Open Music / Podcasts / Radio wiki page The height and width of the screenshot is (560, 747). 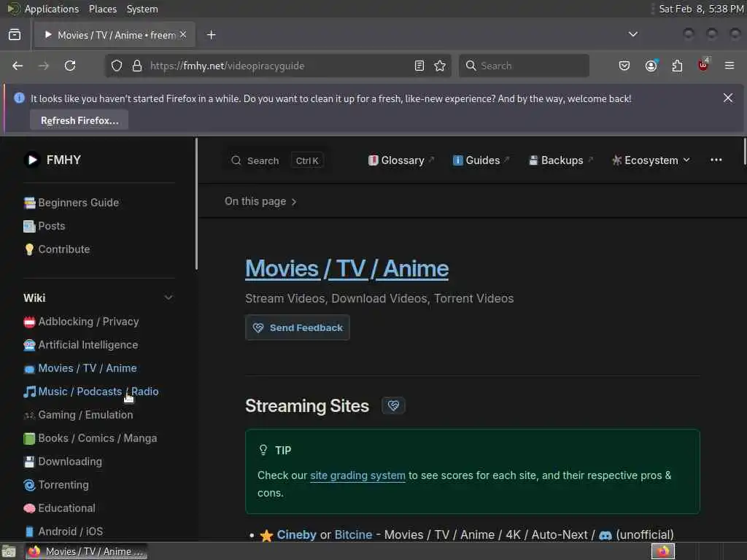coord(91,392)
